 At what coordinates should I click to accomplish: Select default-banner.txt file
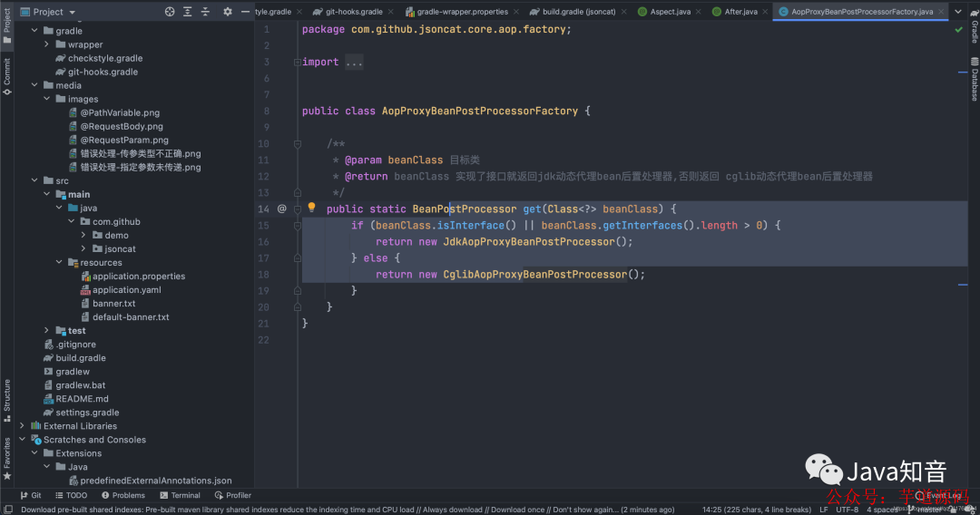coord(125,317)
